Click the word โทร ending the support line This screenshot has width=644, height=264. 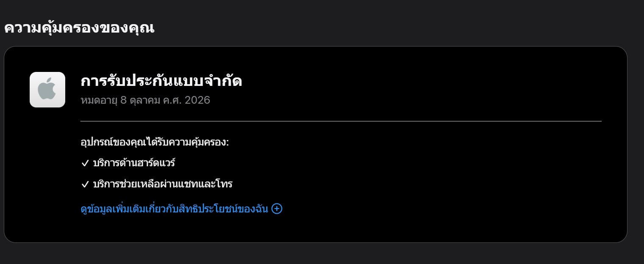pyautogui.click(x=224, y=184)
